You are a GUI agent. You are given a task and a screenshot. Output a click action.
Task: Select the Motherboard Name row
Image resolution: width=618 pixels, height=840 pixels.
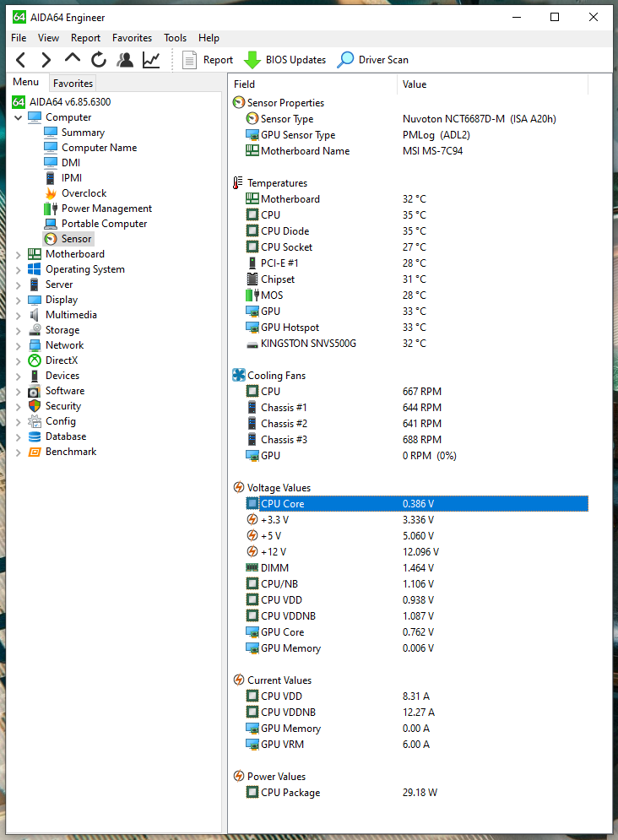416,151
